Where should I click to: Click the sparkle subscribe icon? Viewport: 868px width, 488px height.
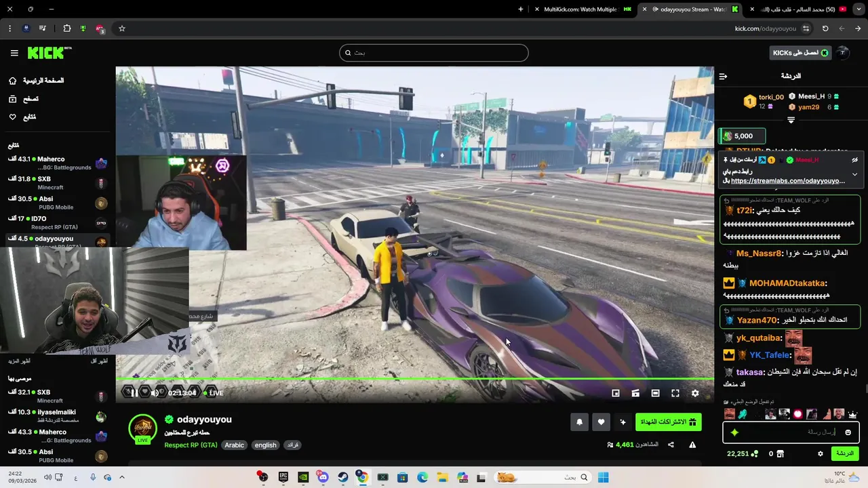tap(623, 422)
